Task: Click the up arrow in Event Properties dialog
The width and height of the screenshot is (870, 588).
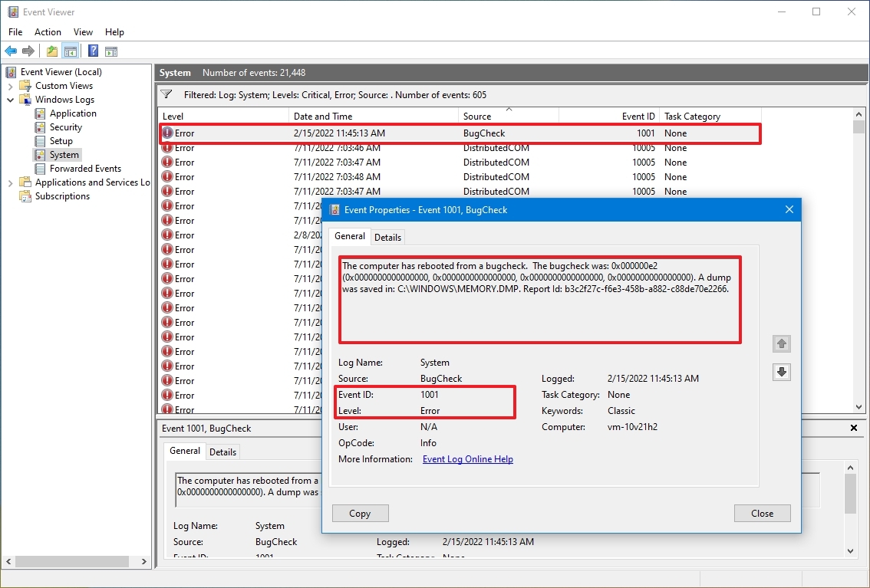Action: 781,343
